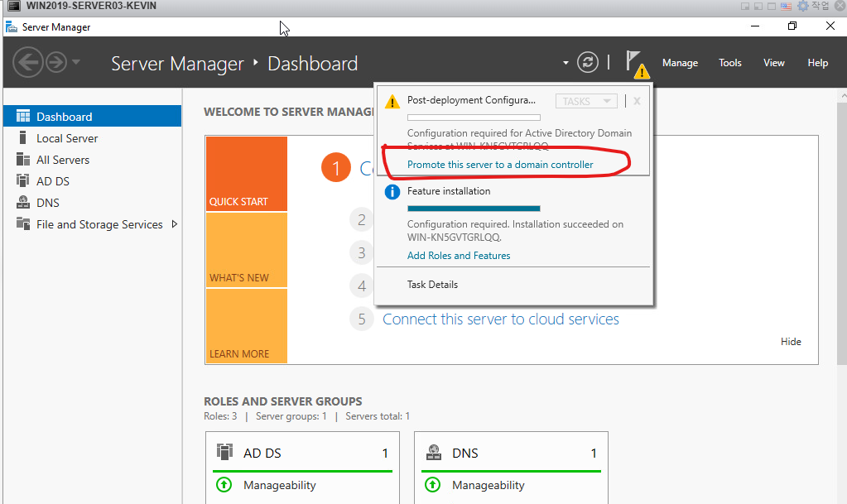Open the Tools menu
The width and height of the screenshot is (847, 504).
pos(729,63)
